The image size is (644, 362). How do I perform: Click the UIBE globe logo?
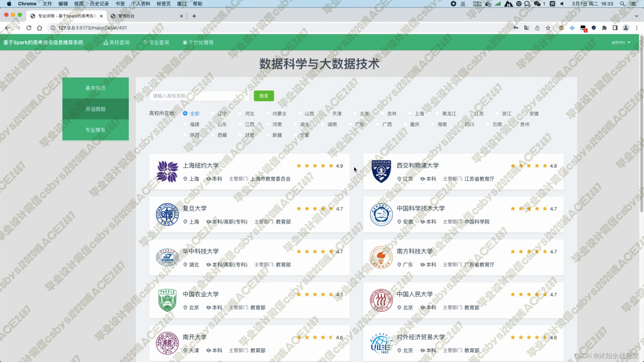tap(381, 343)
